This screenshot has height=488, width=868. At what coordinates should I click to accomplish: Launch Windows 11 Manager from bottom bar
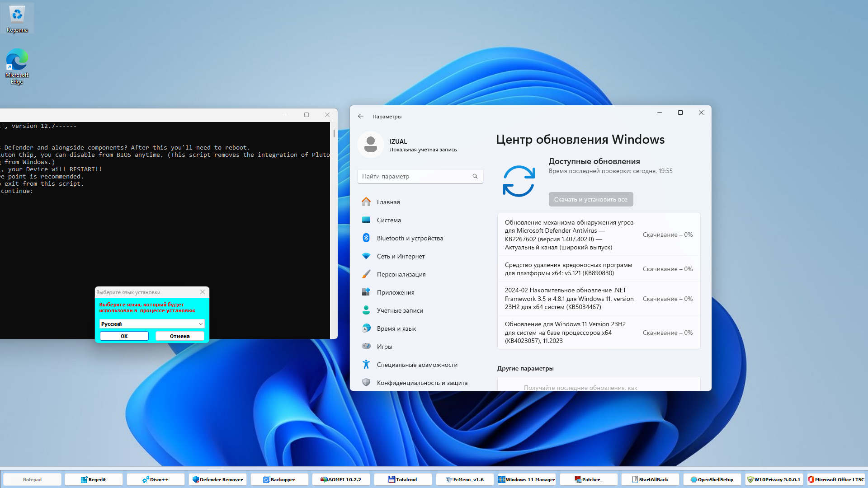527,479
